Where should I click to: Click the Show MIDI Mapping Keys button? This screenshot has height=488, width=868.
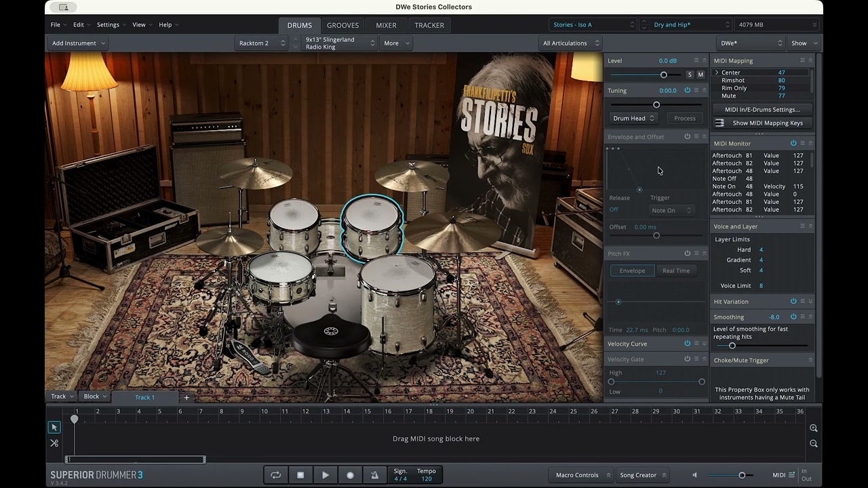[762, 123]
